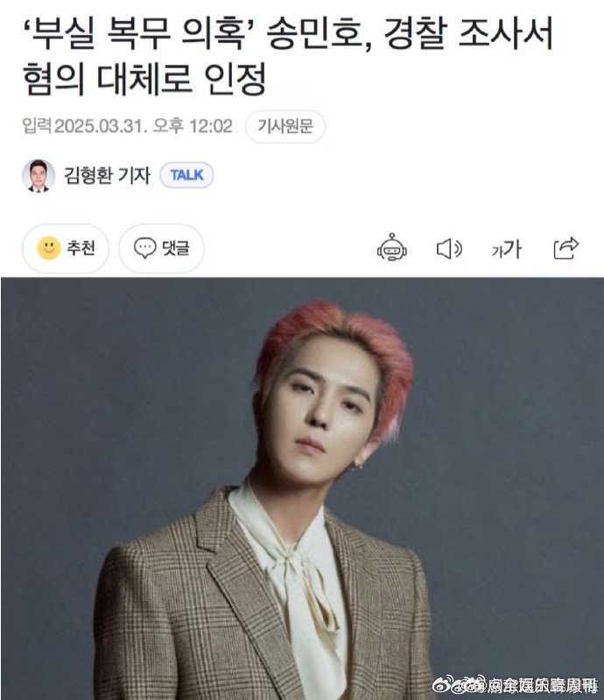The image size is (604, 700).
Task: Open reporter's round profile photo
Action: (x=39, y=176)
